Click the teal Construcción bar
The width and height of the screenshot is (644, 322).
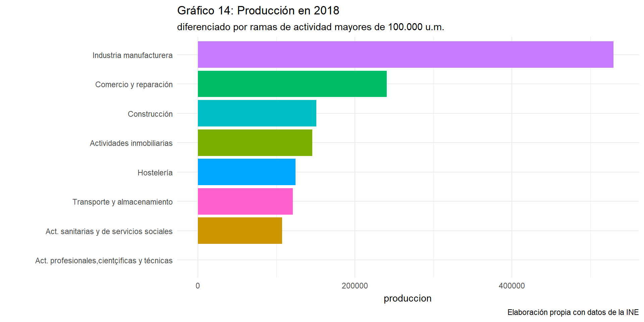click(257, 113)
